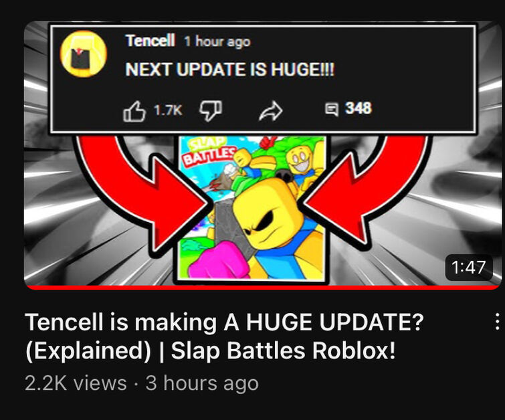This screenshot has height=420, width=505.
Task: Click the red watched progress bar
Action: (x=262, y=288)
